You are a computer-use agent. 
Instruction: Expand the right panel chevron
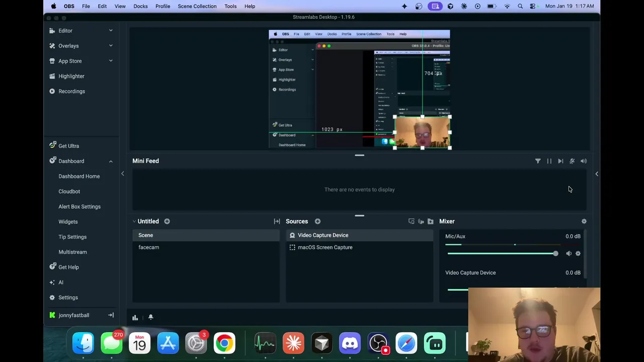597,173
